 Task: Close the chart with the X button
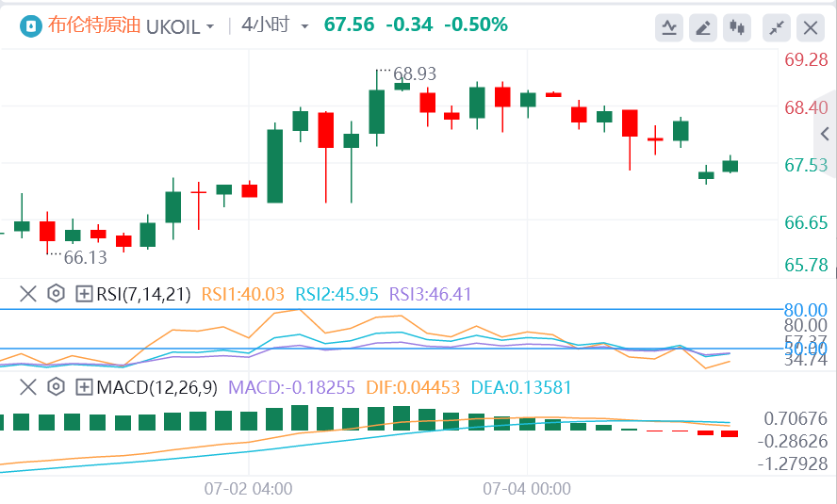click(x=811, y=27)
